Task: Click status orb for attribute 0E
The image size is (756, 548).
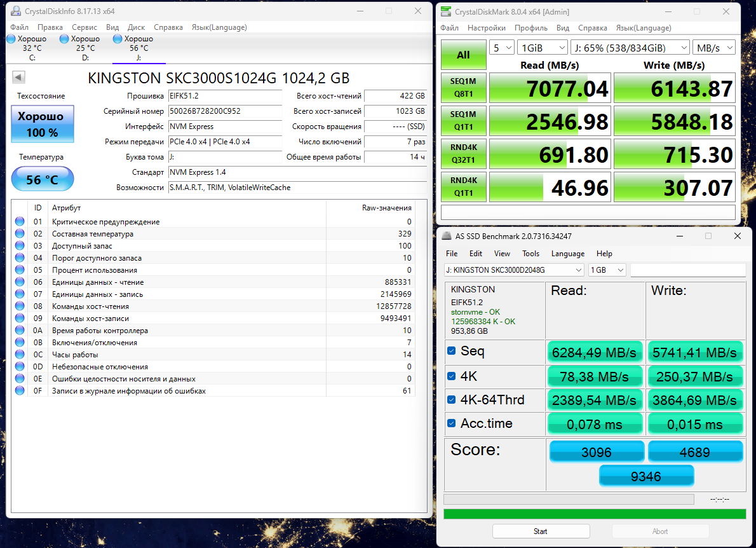Action: pos(20,378)
